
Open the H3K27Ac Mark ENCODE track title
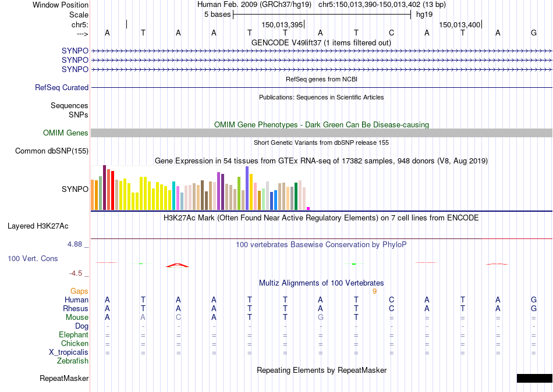[x=321, y=218]
